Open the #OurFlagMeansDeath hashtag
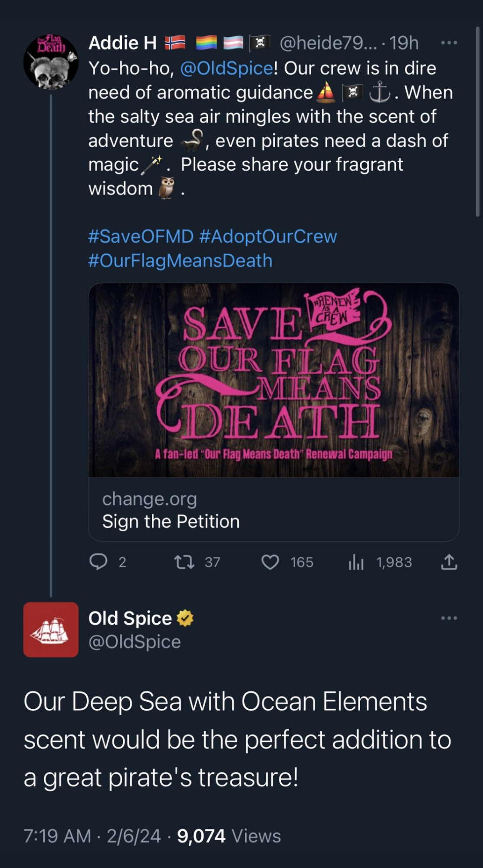 (180, 261)
